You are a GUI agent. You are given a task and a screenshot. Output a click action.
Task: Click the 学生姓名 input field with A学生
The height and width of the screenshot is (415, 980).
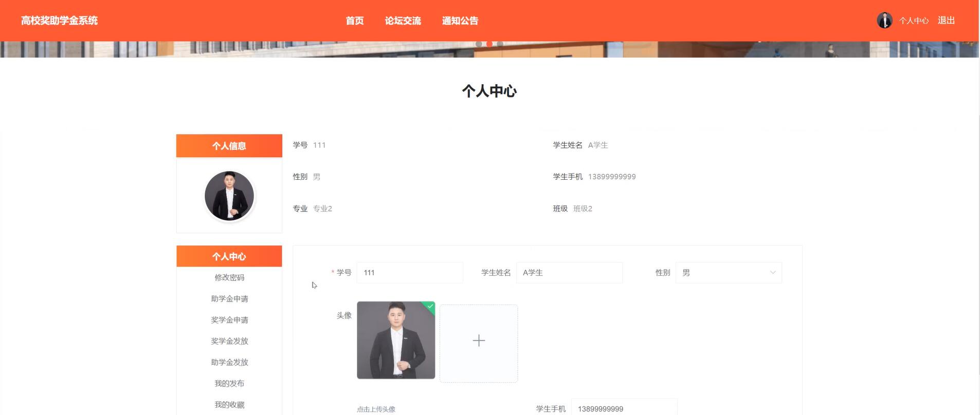pos(569,273)
